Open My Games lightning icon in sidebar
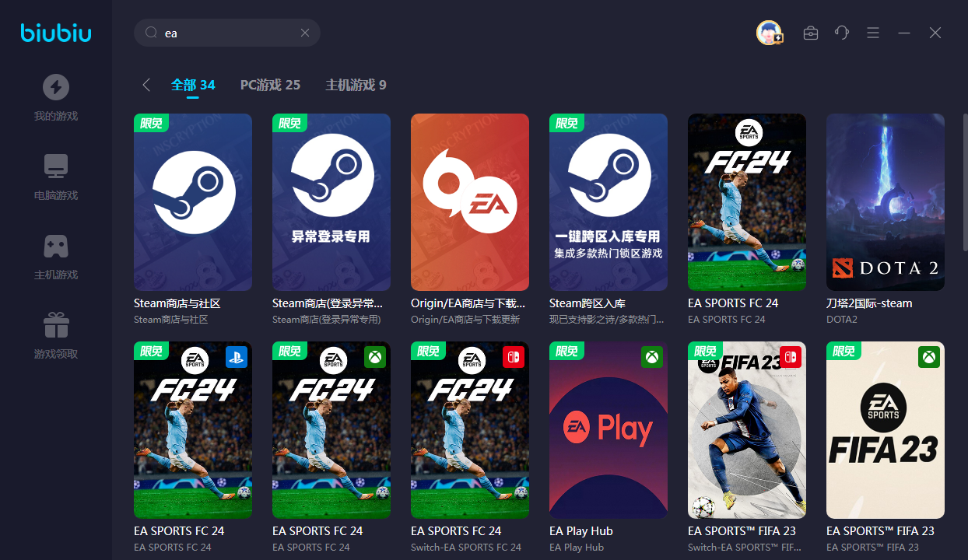The image size is (968, 560). [55, 87]
